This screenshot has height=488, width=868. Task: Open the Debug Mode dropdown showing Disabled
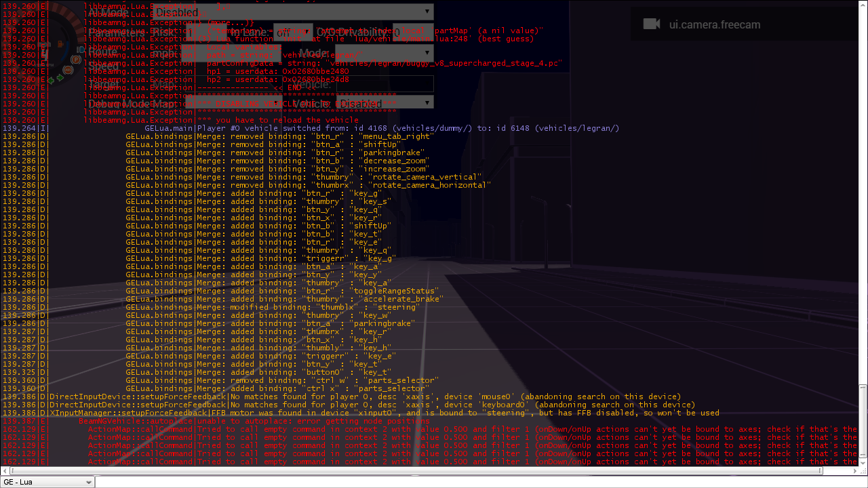[x=384, y=103]
